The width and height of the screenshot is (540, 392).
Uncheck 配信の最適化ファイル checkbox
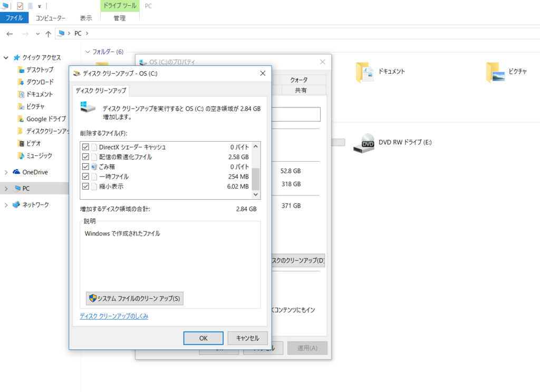[86, 157]
